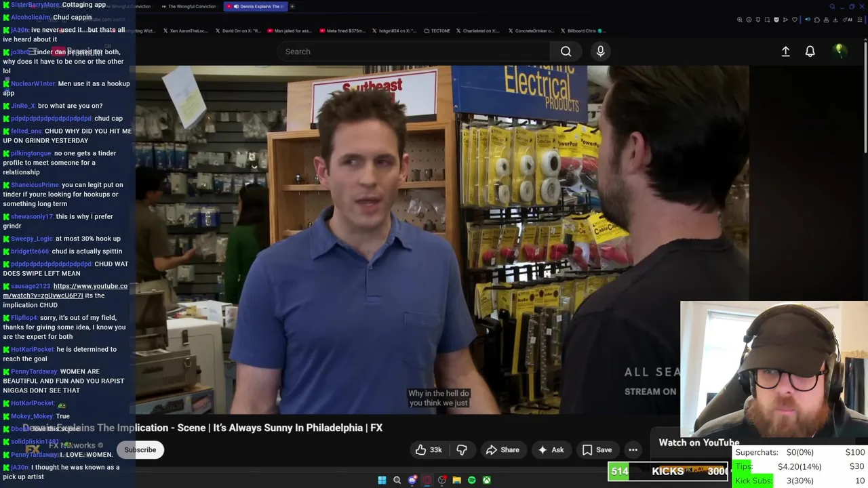Click username ShaneicusPrime in chat

pyautogui.click(x=35, y=184)
